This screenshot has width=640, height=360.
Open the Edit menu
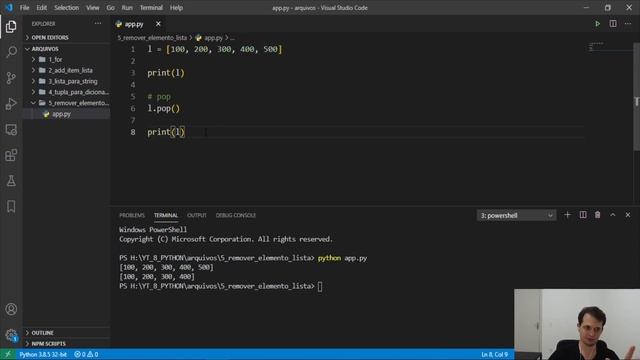(42, 8)
